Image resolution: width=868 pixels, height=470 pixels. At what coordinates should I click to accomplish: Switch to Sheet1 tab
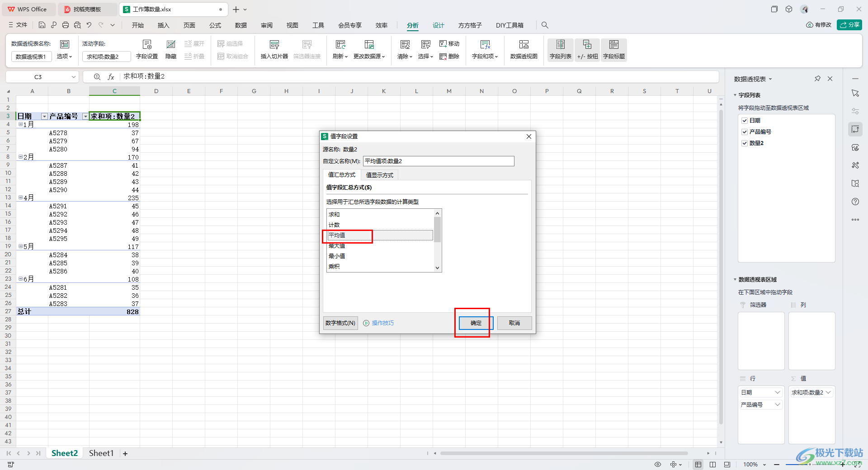101,453
